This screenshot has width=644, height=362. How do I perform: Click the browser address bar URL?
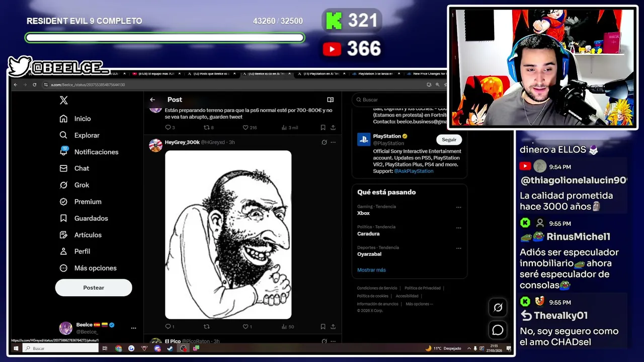point(88,84)
